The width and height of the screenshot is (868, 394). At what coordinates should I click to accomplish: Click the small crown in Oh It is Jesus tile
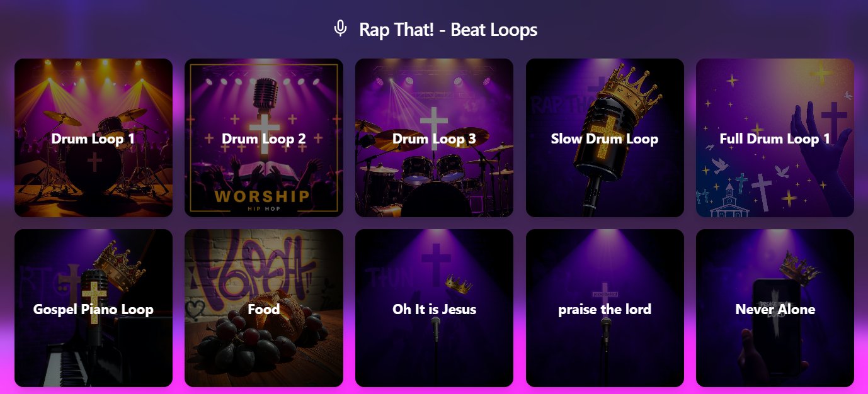click(459, 284)
